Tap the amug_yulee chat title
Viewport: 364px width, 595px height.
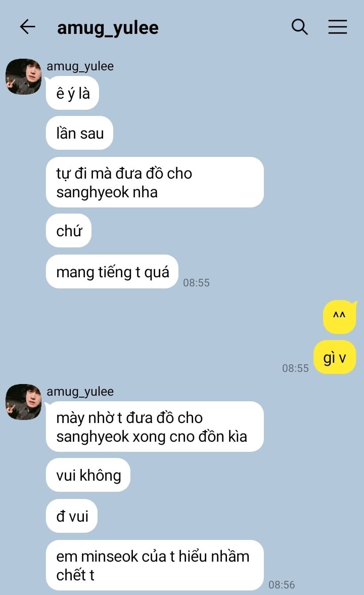click(x=108, y=28)
